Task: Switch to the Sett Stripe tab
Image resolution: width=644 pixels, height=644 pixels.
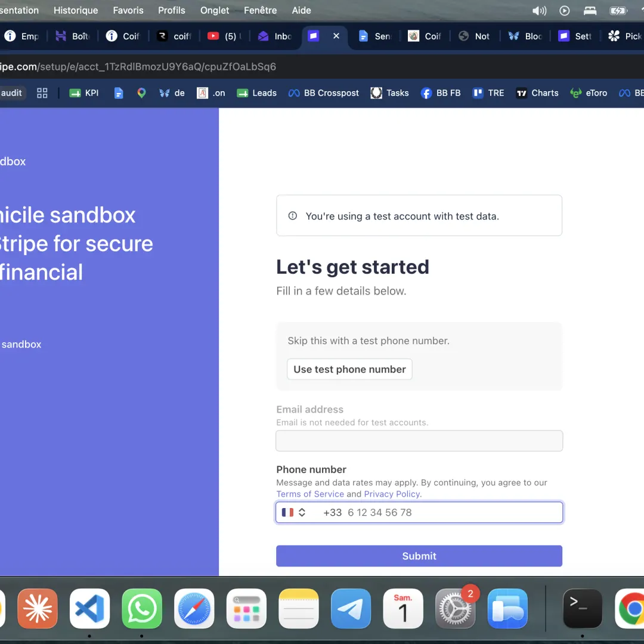Action: pyautogui.click(x=575, y=36)
